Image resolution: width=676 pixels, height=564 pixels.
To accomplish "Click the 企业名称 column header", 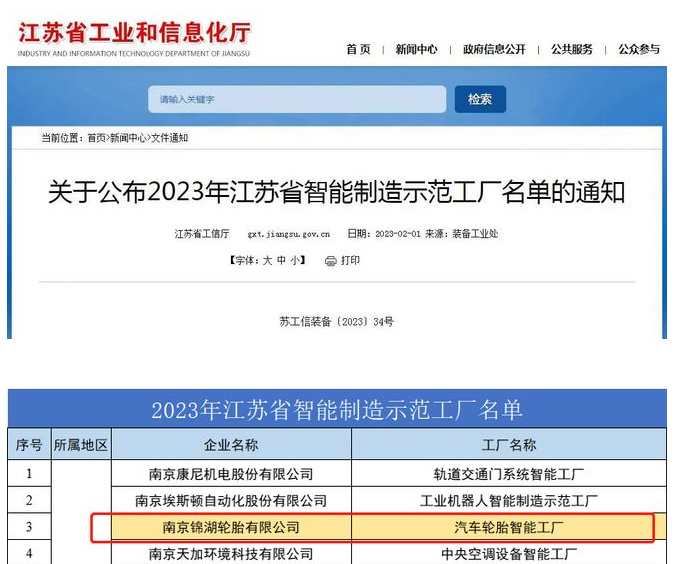I will click(231, 444).
